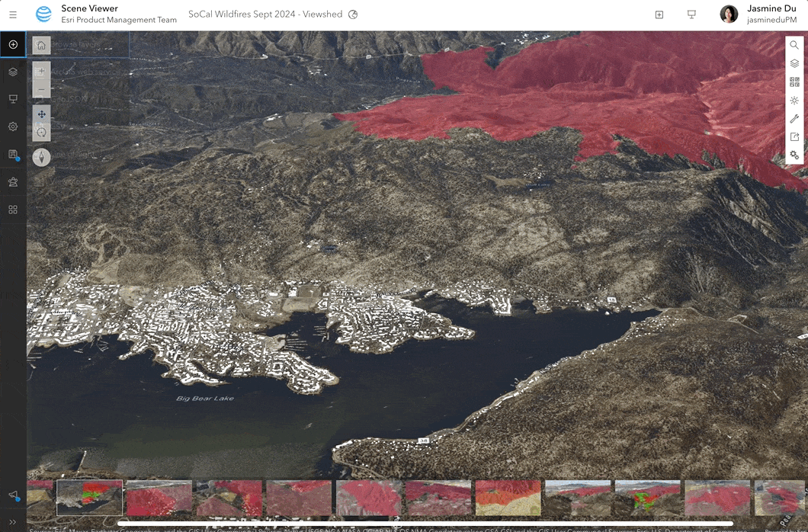Expand the hamburger navigation menu
808x532 pixels.
click(x=12, y=14)
